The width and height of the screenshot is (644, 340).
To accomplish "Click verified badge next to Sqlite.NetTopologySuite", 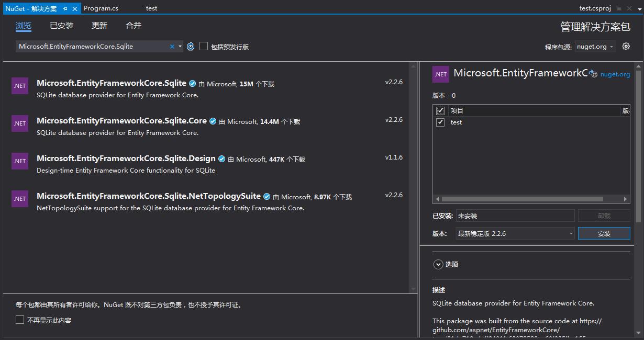I will (267, 197).
